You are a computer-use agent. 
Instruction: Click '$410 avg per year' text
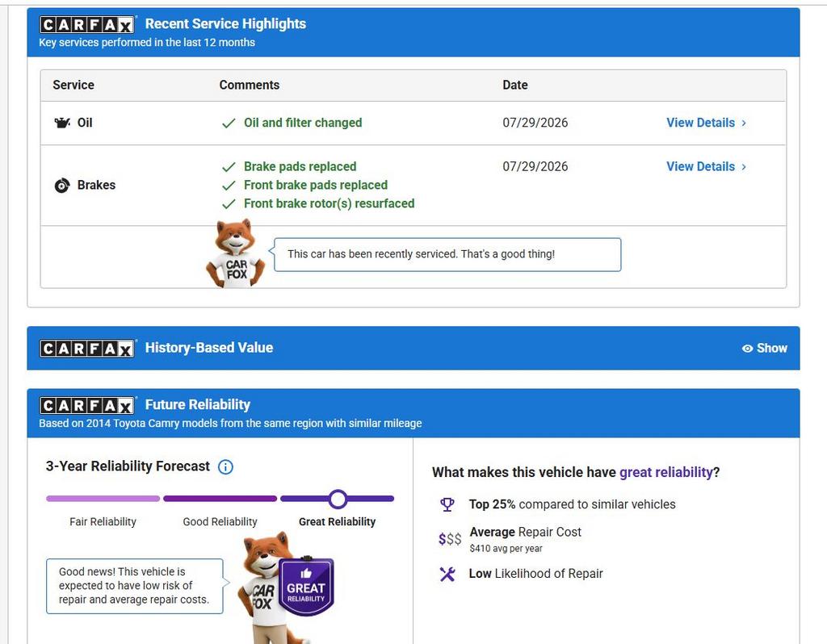click(x=506, y=549)
